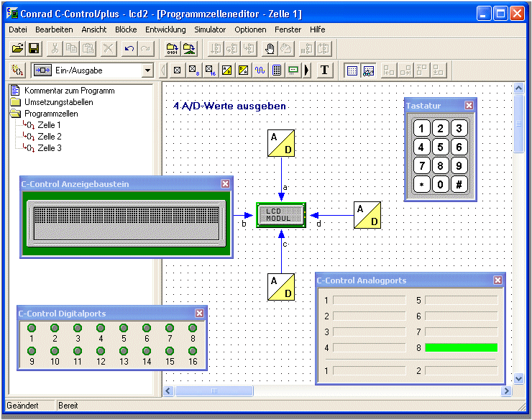Click the redo arrow toolbar icon
Image resolution: width=532 pixels, height=420 pixels.
pos(146,49)
